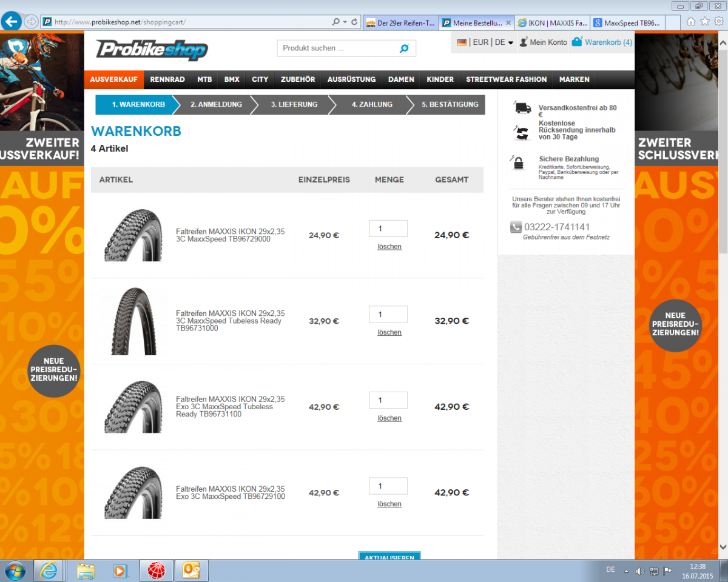
Task: Open the EUR | DE language dropdown
Action: coord(485,42)
